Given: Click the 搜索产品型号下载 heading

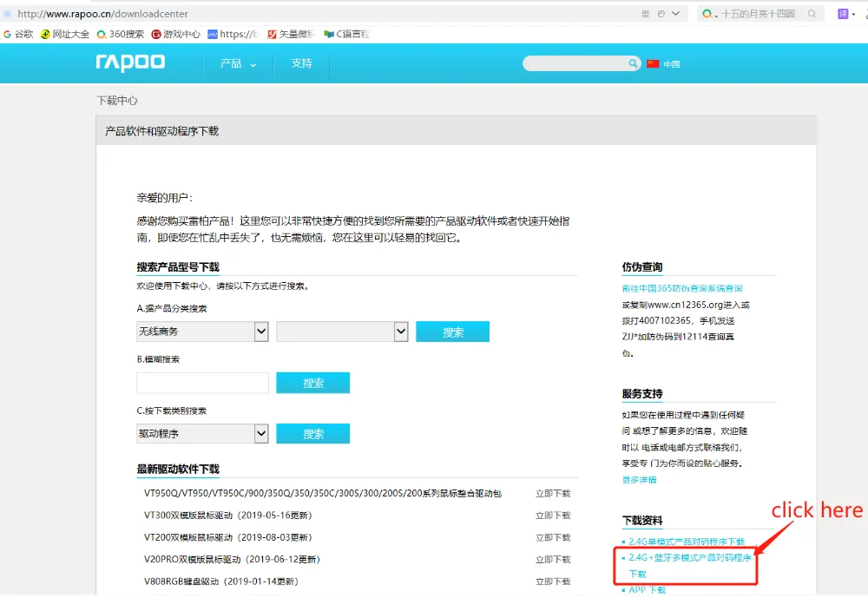Looking at the screenshot, I should (178, 266).
